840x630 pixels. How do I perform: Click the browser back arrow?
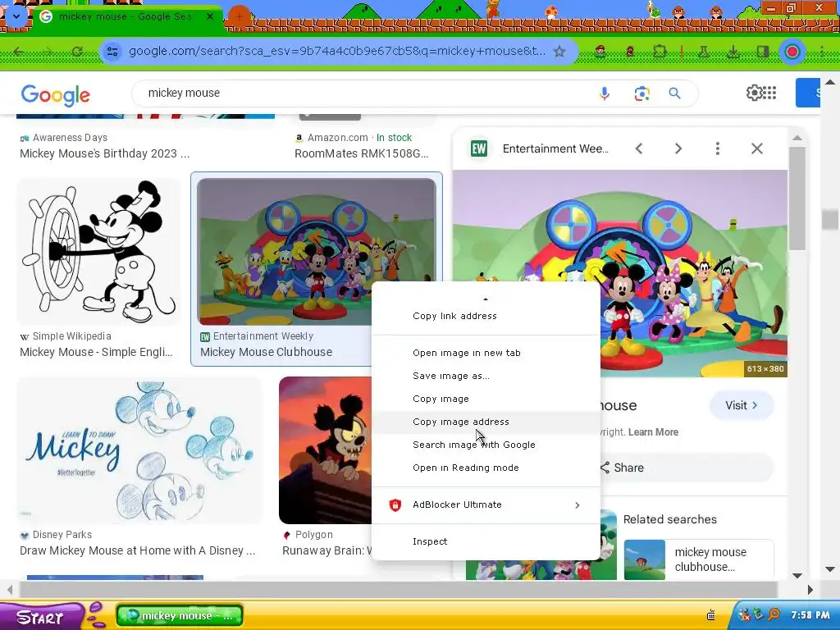[x=19, y=52]
